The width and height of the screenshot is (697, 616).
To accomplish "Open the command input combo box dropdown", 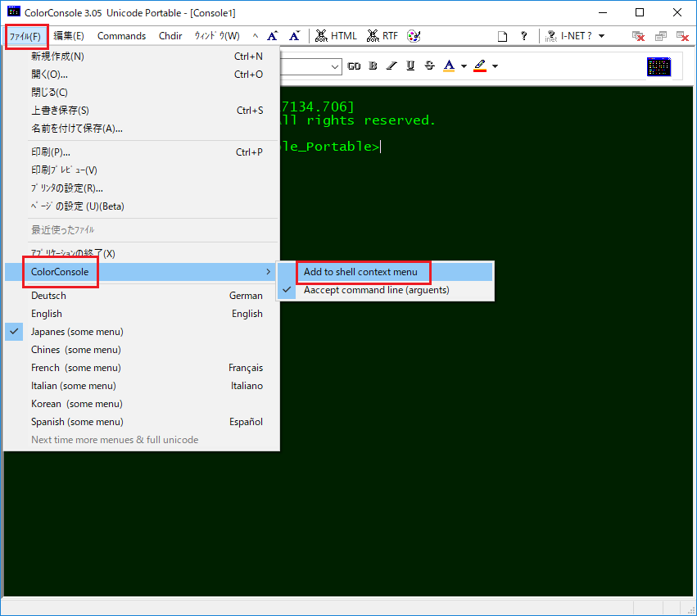I will pos(335,66).
